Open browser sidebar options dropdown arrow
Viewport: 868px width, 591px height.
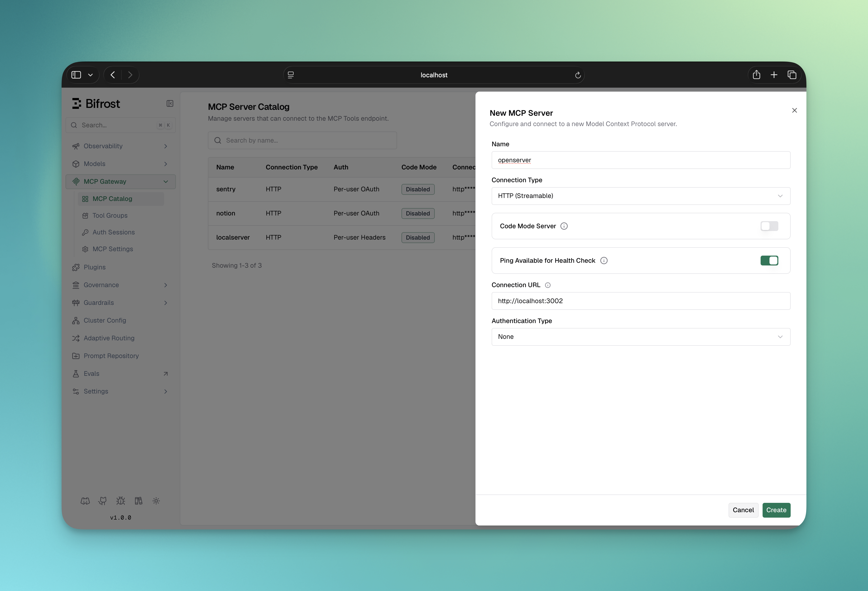tap(90, 75)
